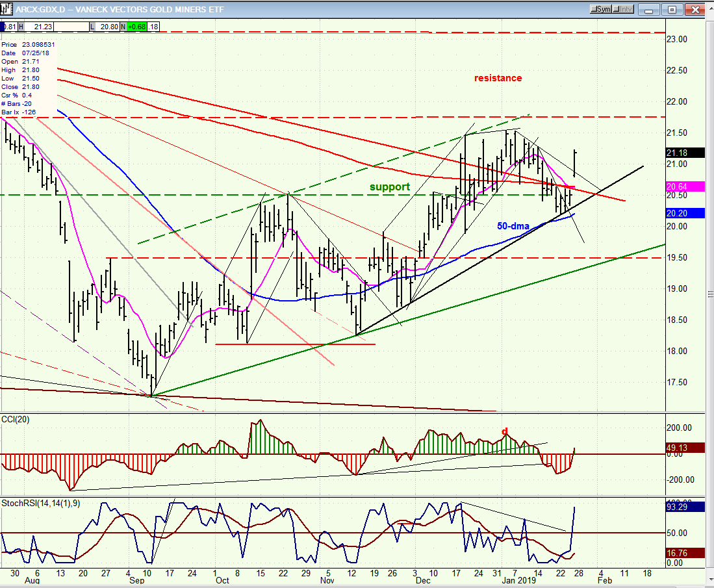Screen dimensions: 714x588
Task: Click the 'Price 23.098531' data row
Action: [28, 45]
